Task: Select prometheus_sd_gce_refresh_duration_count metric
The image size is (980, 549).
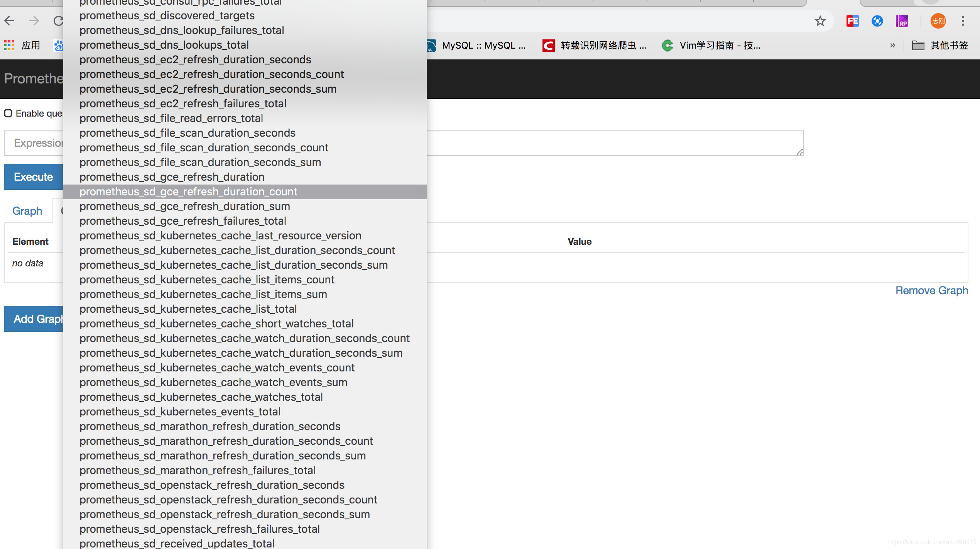Action: pyautogui.click(x=188, y=191)
